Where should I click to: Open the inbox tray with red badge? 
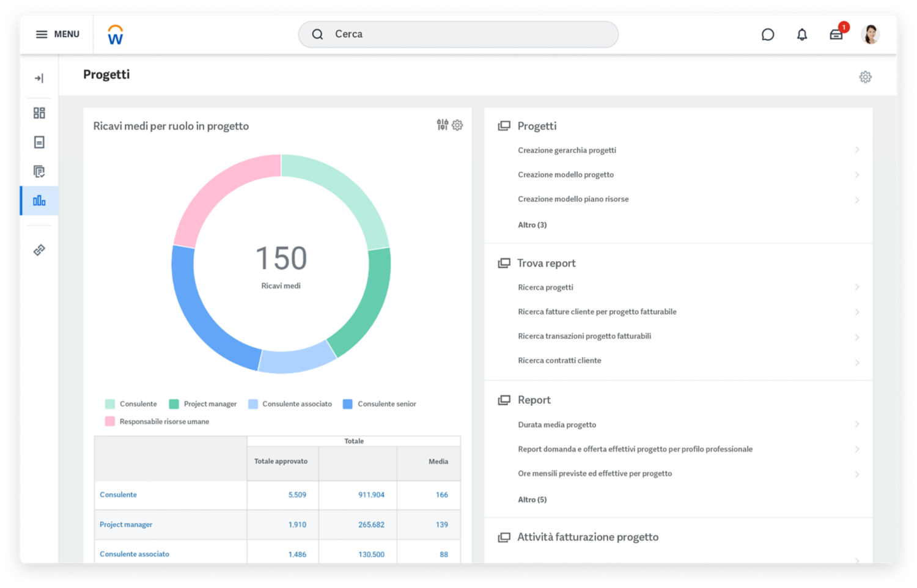[x=837, y=34]
